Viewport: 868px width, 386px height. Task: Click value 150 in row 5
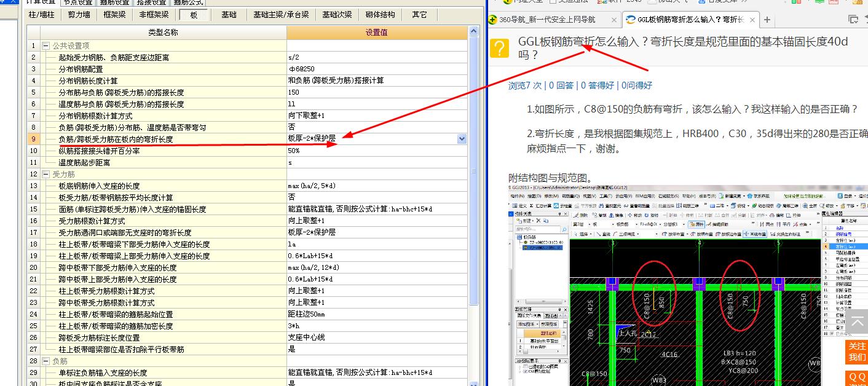tap(377, 92)
